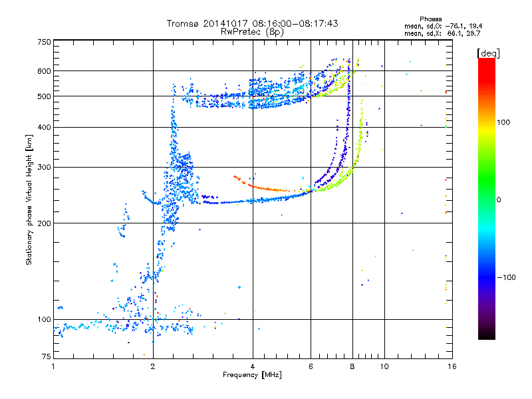Click the 'mean, sd,O: -76.1, 19.4' statistics line

443,26
